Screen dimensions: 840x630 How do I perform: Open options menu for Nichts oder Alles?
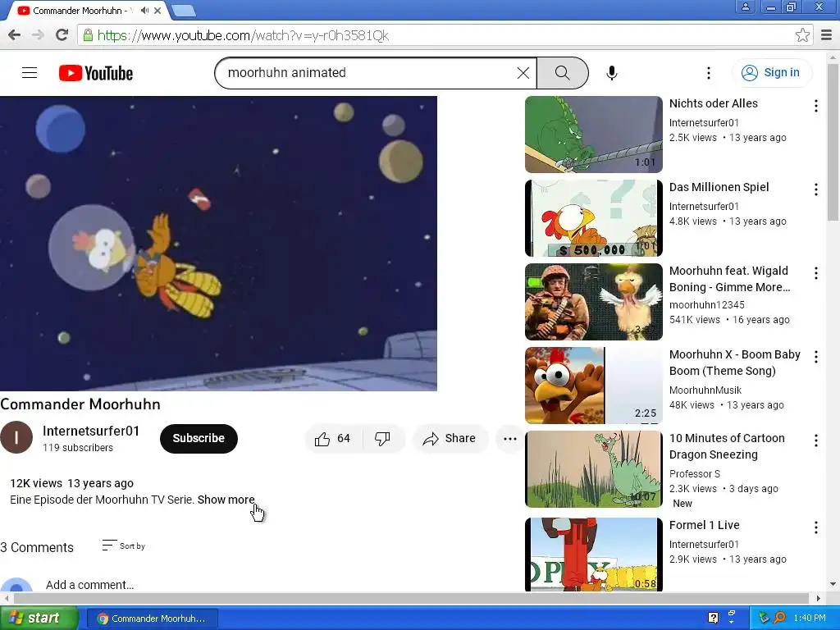[816, 106]
